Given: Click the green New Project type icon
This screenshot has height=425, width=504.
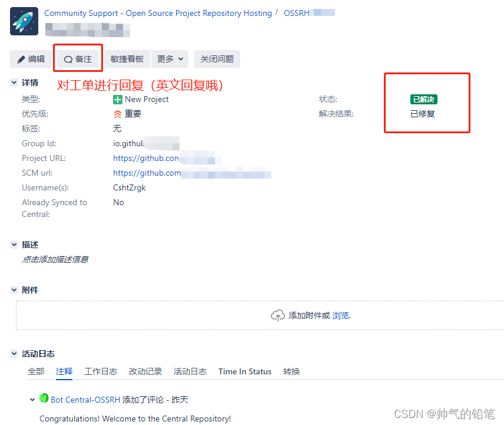Looking at the screenshot, I should (x=117, y=100).
